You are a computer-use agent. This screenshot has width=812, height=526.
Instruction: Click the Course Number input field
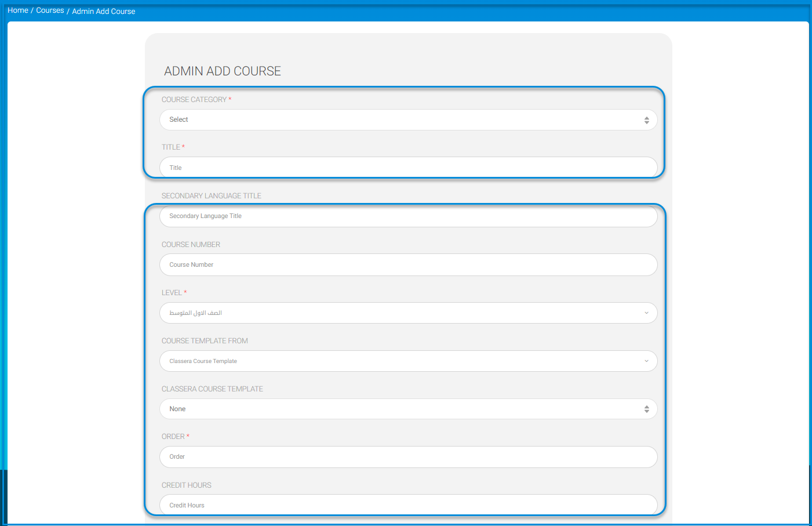pos(409,264)
